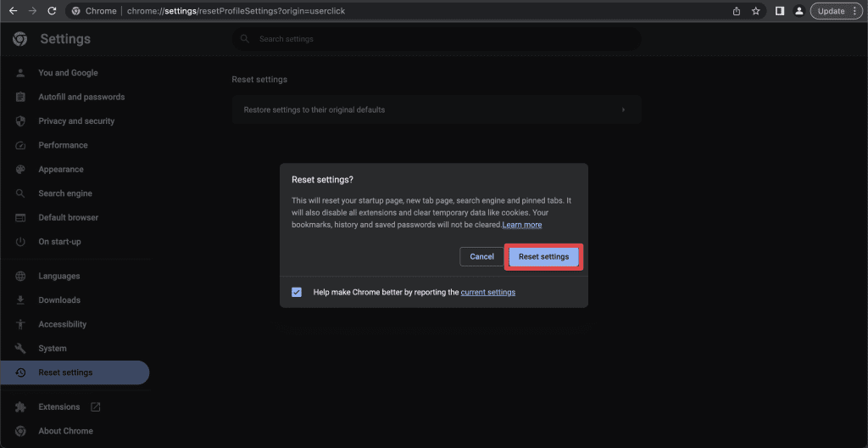The width and height of the screenshot is (868, 448).
Task: Follow the current settings link
Action: tap(487, 292)
